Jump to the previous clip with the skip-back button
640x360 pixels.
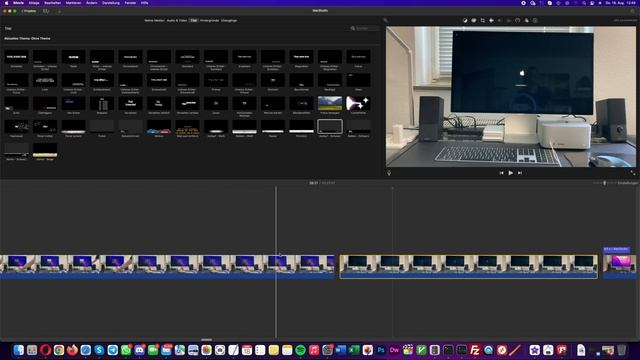(502, 173)
